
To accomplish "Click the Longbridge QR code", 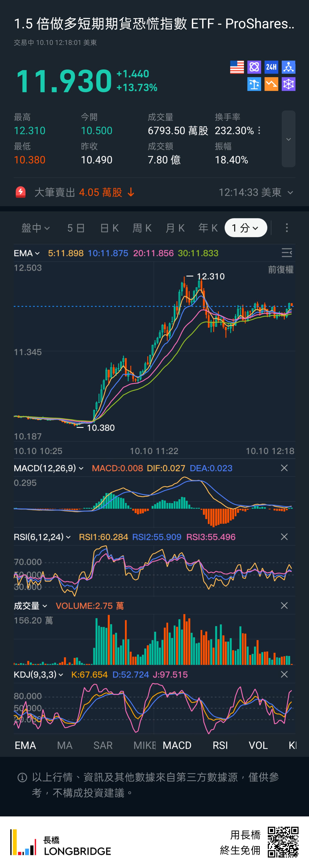I will 283,842.
